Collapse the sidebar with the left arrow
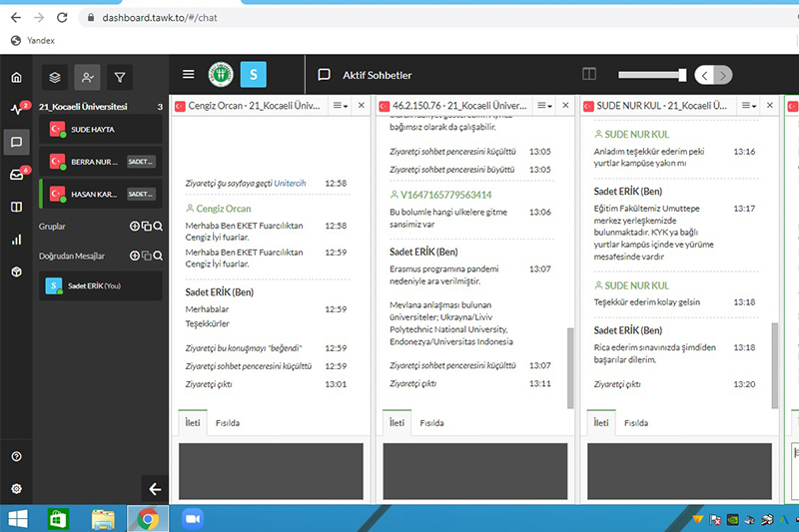This screenshot has width=799, height=532. click(x=154, y=489)
